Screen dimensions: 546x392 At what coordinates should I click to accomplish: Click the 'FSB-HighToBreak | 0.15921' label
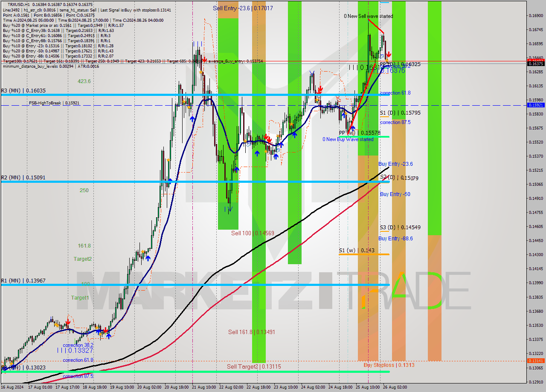pyautogui.click(x=54, y=103)
